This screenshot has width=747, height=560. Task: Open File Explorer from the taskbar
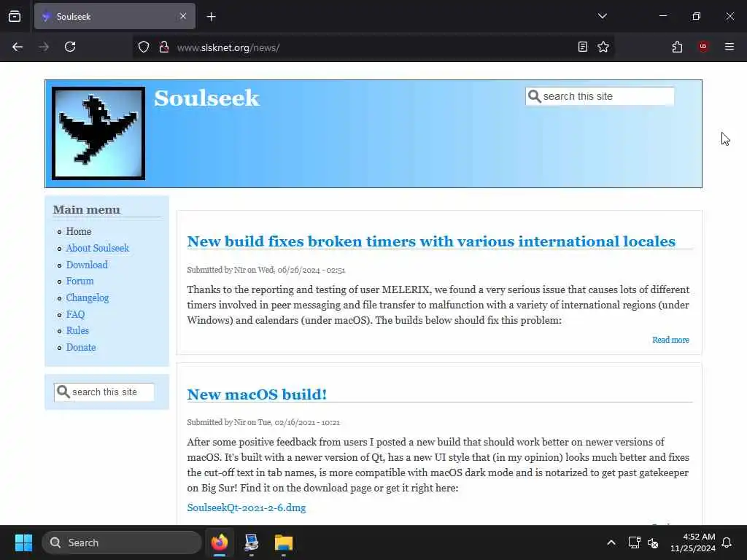tap(284, 542)
